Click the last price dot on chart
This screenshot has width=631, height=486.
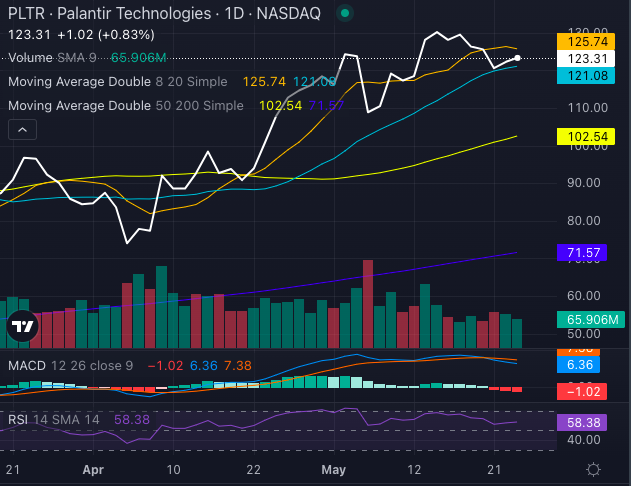coord(518,58)
